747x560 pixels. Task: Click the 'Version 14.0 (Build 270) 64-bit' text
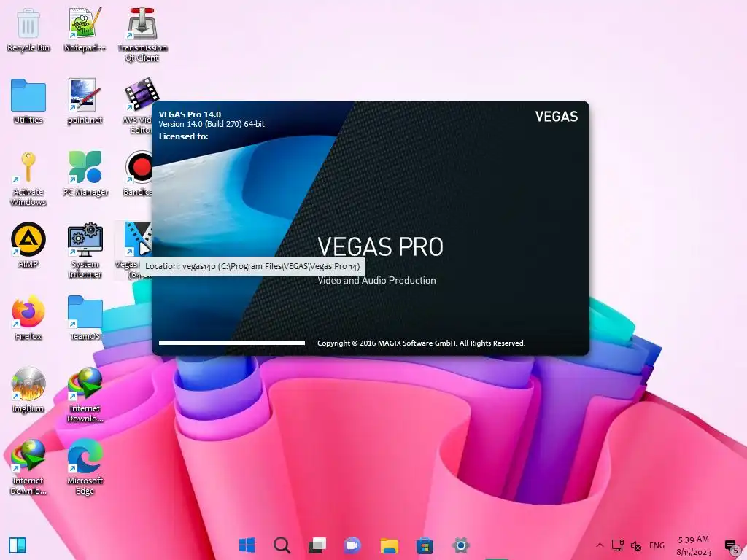(x=212, y=124)
